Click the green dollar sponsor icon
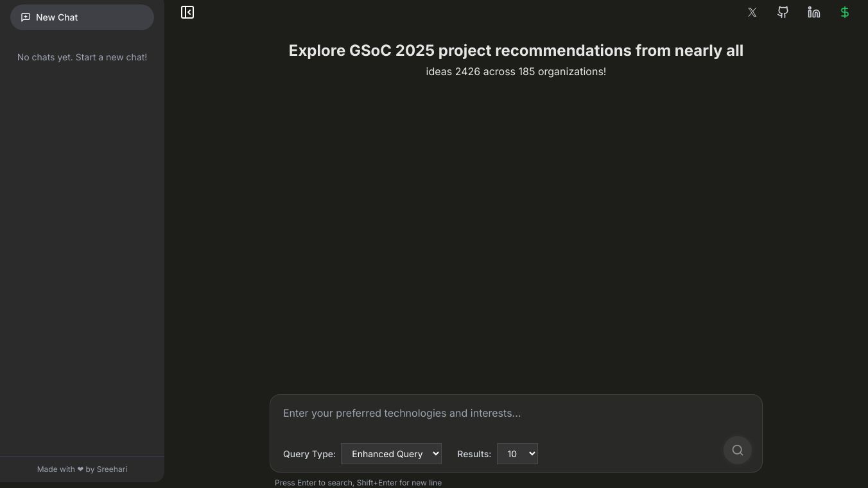 (x=845, y=12)
